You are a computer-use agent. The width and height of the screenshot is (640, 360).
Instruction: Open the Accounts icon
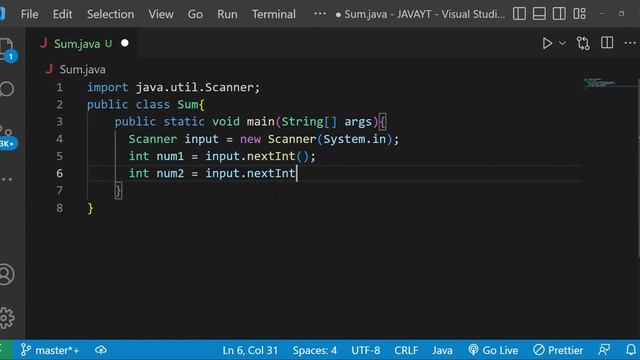(7, 274)
